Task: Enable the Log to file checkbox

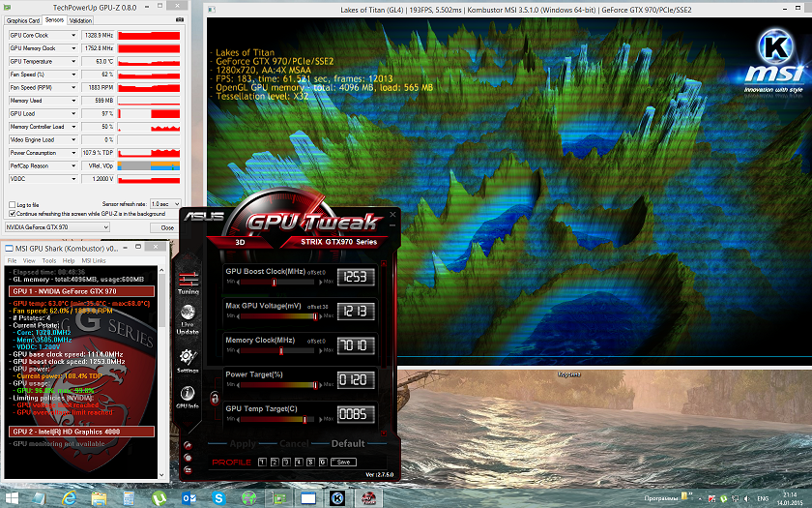Action: click(x=11, y=205)
